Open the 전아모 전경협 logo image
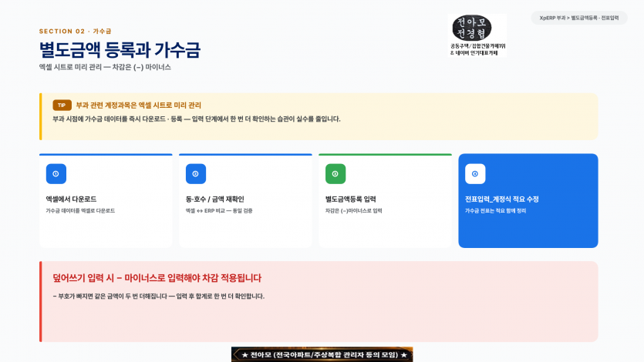 point(477,35)
